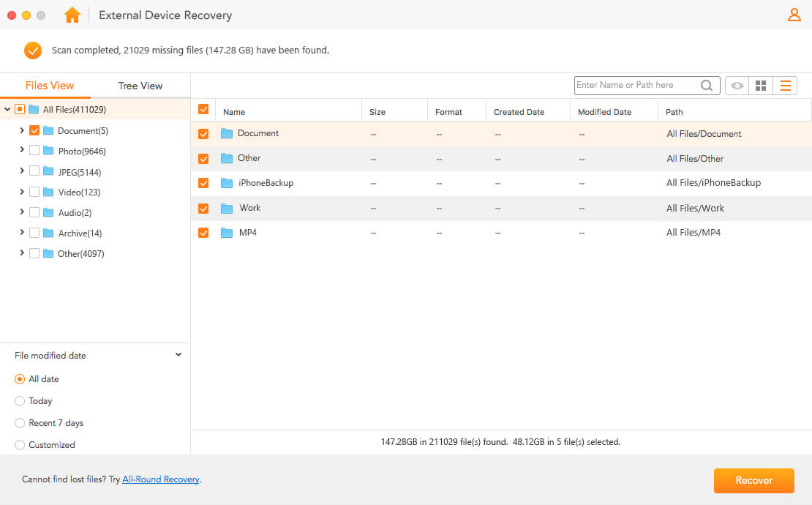The image size is (812, 505).
Task: Click the preview eye icon near search
Action: (737, 86)
